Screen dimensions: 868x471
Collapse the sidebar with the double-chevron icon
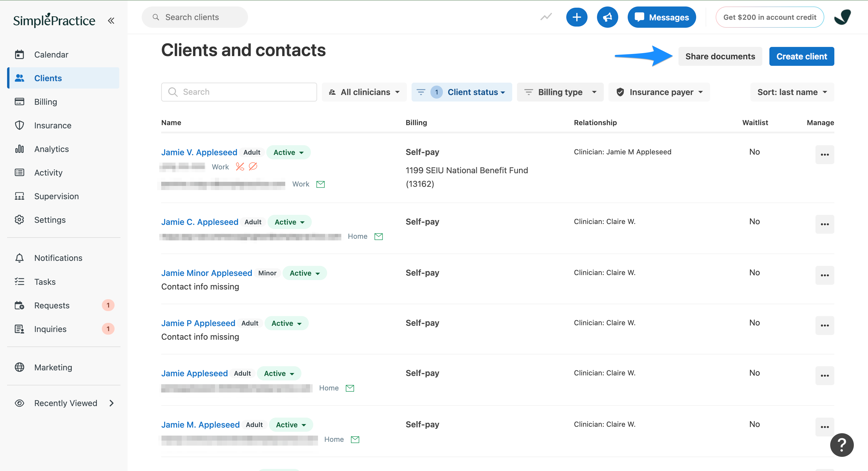[x=111, y=21]
